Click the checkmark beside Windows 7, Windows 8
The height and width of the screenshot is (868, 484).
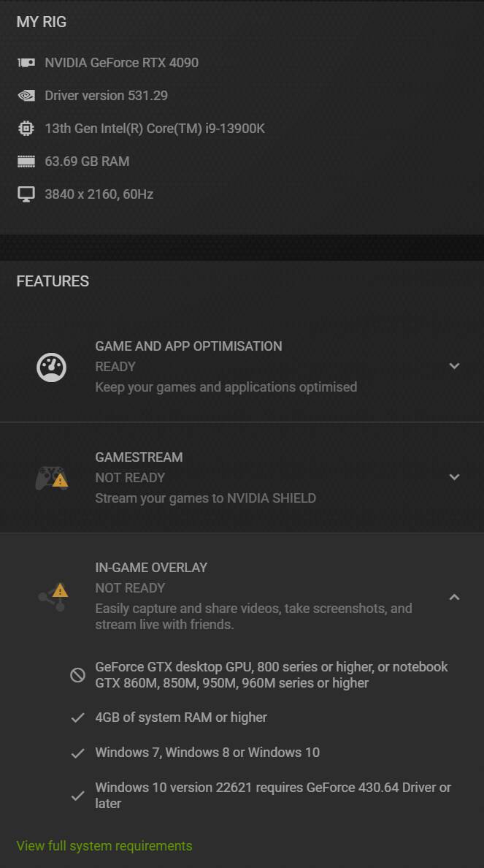(77, 753)
